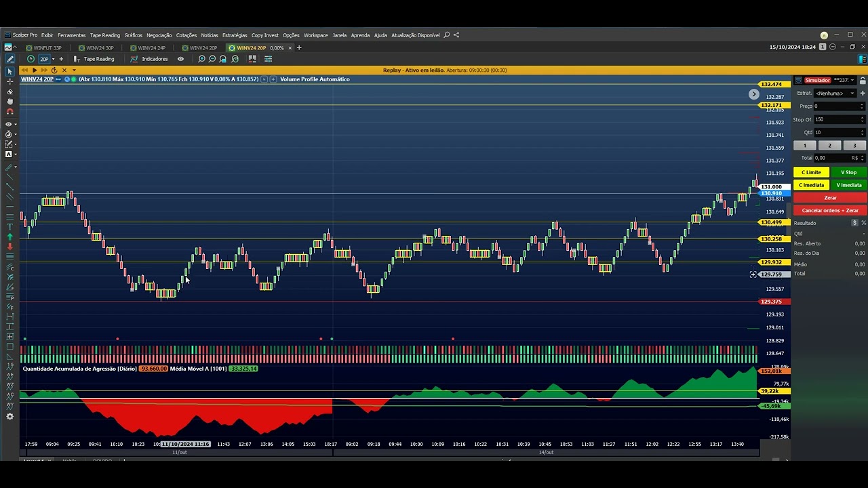Select the hand pan tool
868x488 pixels.
coord(9,101)
